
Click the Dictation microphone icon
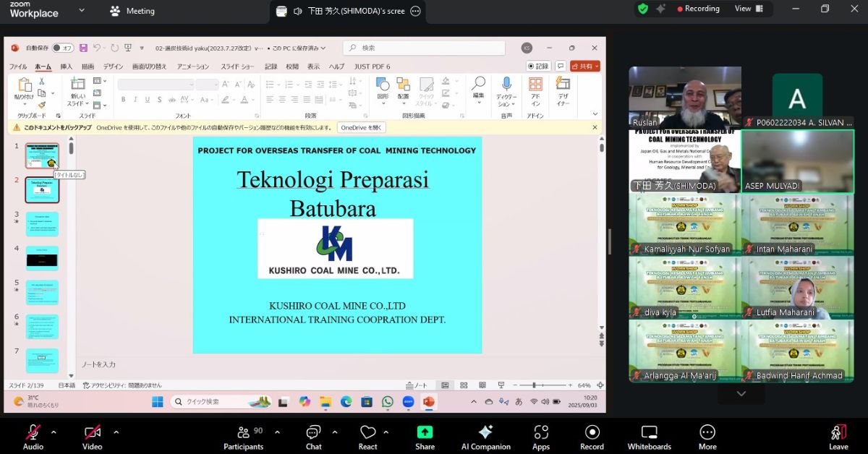point(506,84)
